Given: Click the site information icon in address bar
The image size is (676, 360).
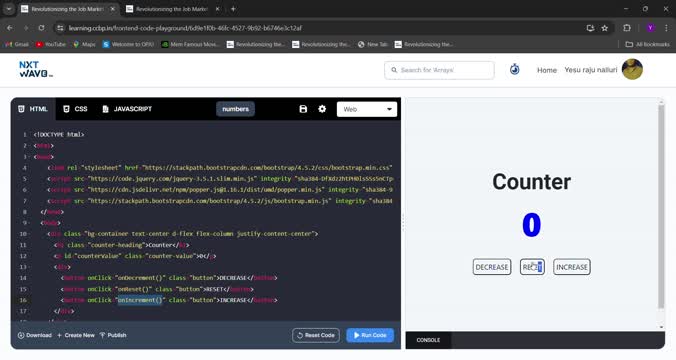Looking at the screenshot, I should (x=60, y=28).
